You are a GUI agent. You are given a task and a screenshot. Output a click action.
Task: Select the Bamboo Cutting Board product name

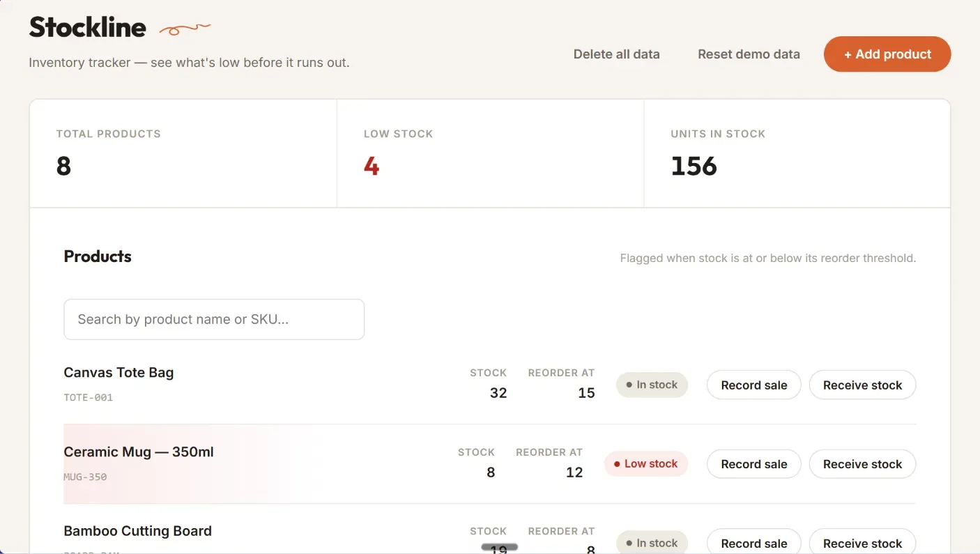(x=137, y=531)
